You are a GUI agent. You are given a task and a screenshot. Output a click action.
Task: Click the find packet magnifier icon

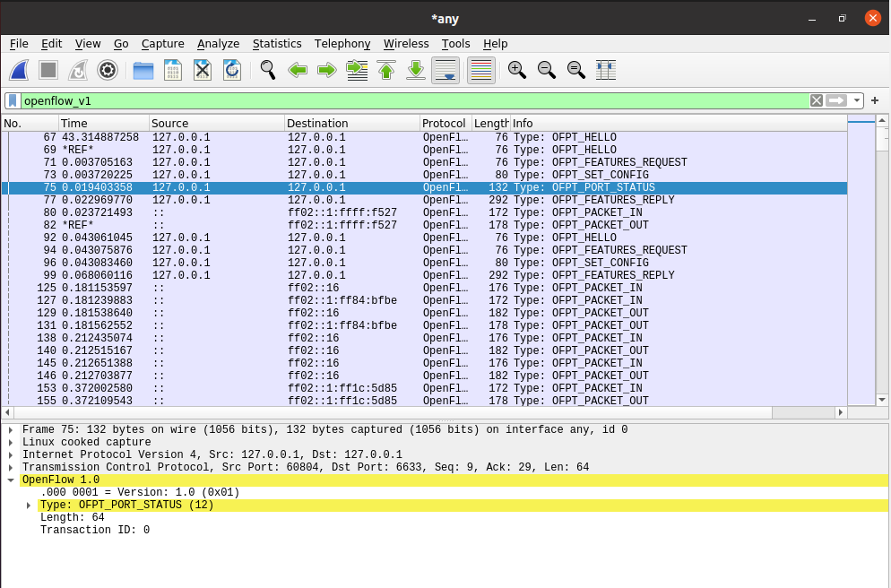(267, 70)
